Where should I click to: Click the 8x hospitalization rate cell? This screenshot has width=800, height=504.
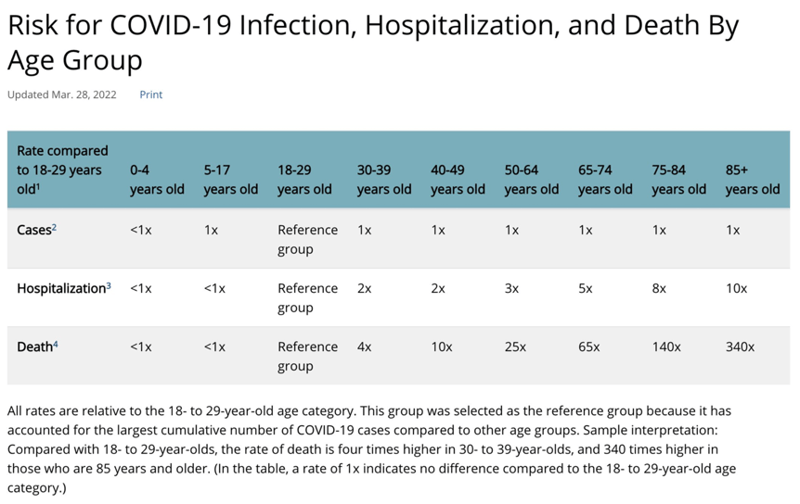[x=658, y=288]
